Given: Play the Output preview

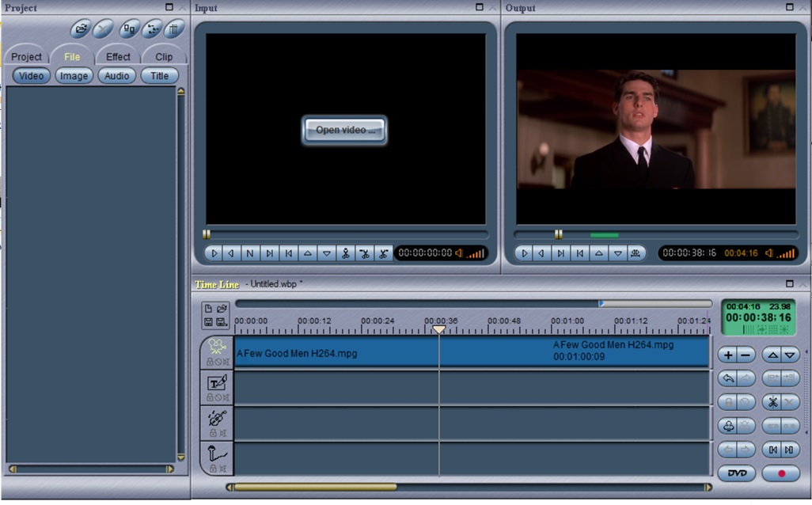Looking at the screenshot, I should tap(524, 253).
